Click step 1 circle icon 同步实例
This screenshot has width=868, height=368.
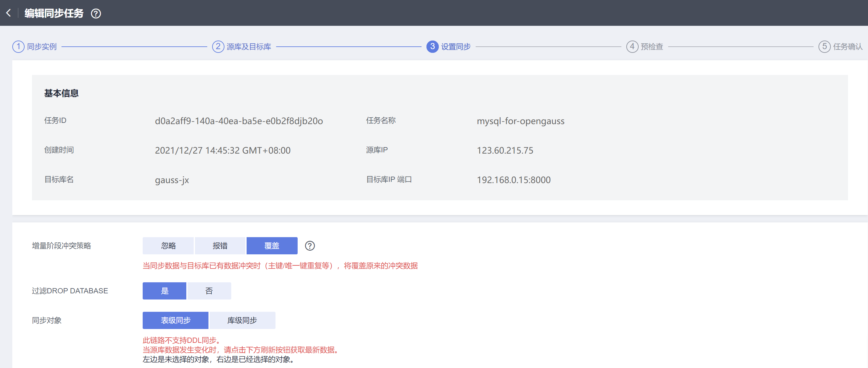pyautogui.click(x=18, y=46)
